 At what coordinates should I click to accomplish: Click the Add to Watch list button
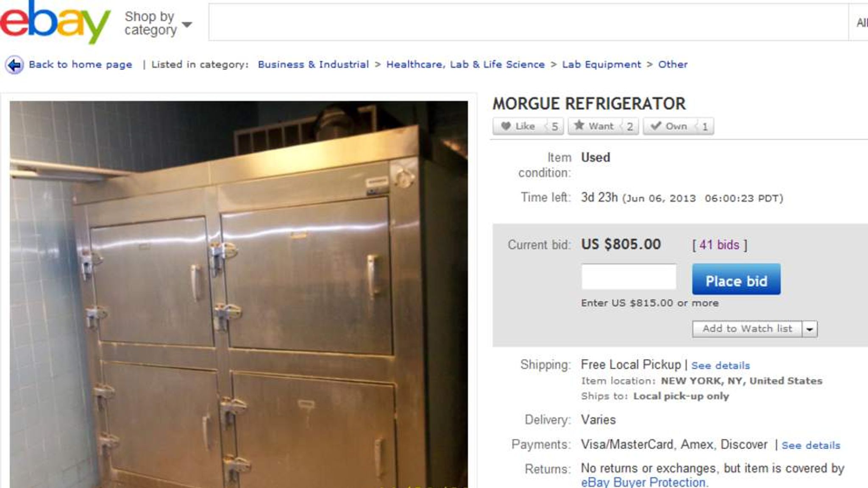(x=747, y=329)
